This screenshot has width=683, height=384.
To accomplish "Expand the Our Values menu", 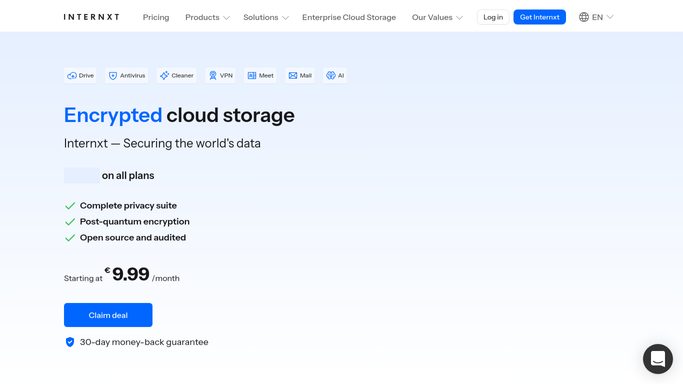I will (x=437, y=17).
